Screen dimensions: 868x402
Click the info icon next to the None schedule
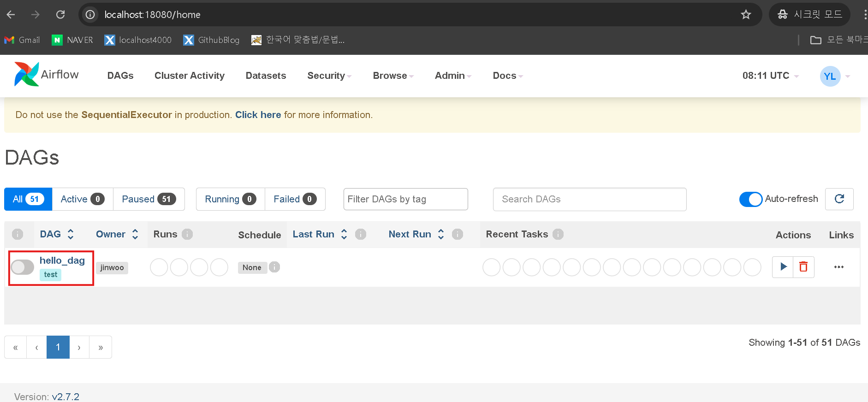click(x=274, y=267)
